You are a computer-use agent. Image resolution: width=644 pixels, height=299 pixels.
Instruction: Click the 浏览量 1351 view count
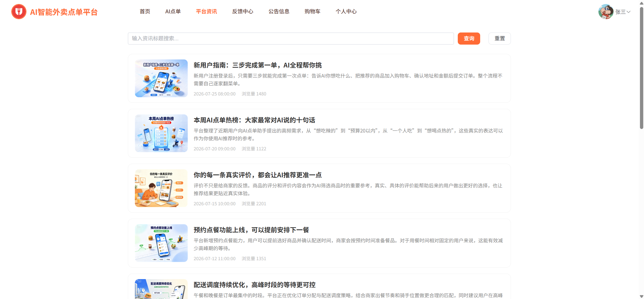pos(254,258)
